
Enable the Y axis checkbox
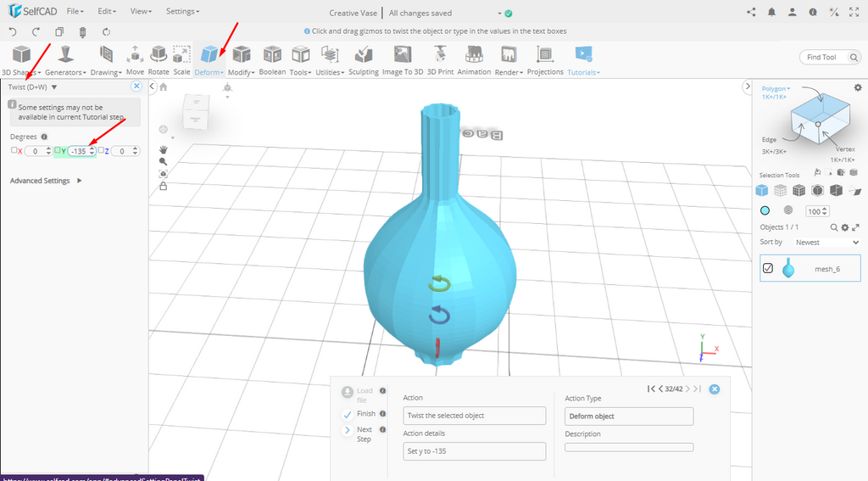click(x=58, y=150)
